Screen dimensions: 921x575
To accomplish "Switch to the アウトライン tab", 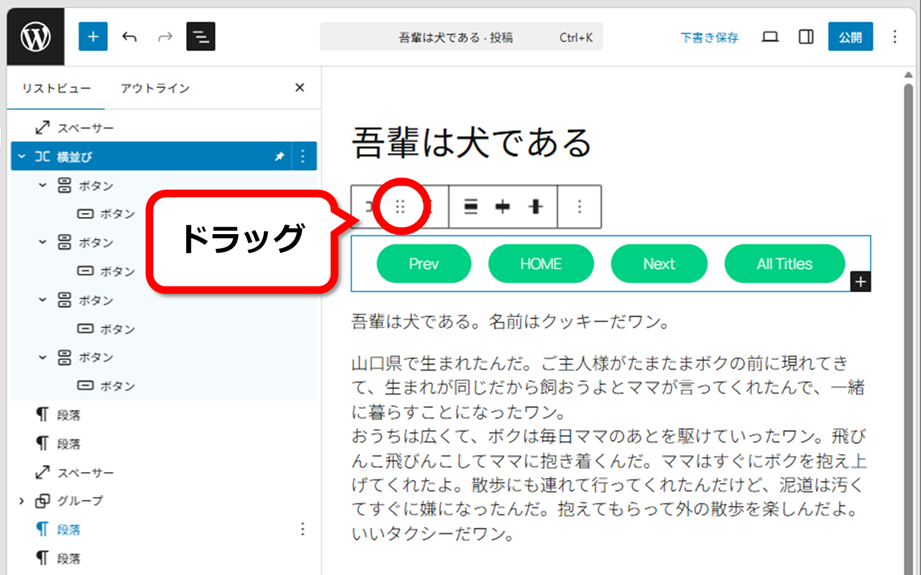I will click(x=155, y=88).
